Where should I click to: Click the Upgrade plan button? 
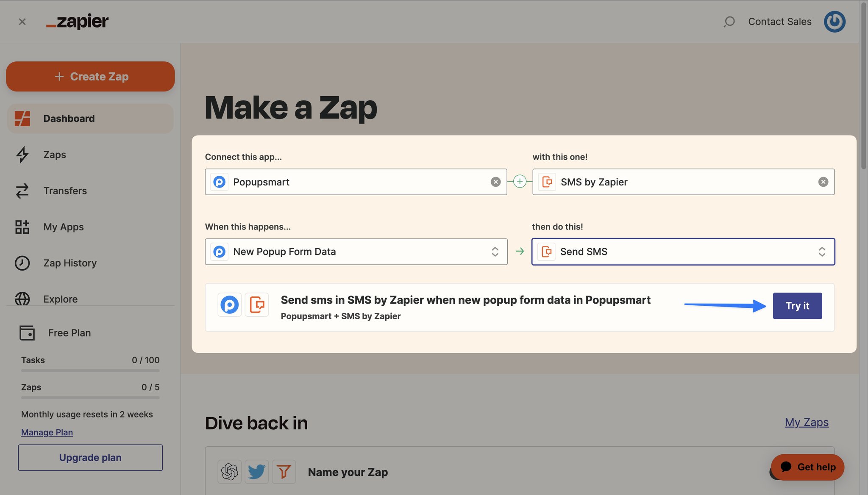click(90, 458)
